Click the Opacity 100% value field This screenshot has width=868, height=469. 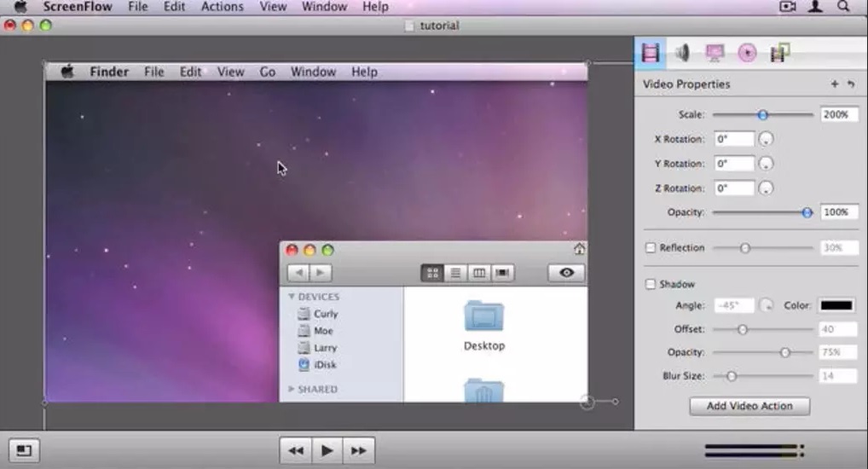click(839, 212)
